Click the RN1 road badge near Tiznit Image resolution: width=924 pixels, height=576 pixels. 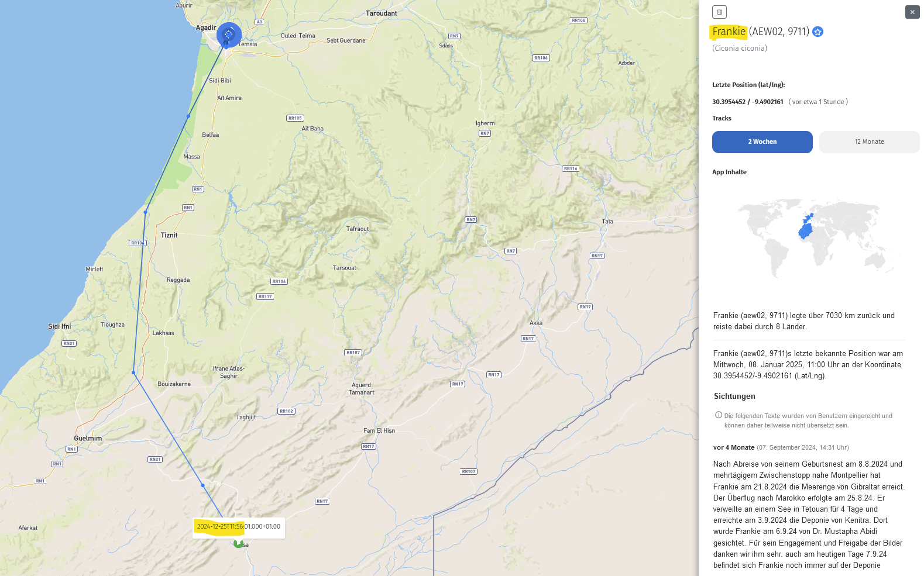(x=188, y=208)
